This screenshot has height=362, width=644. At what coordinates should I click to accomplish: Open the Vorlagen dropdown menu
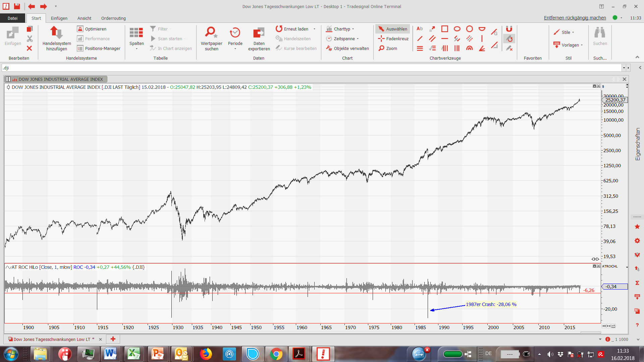pyautogui.click(x=570, y=45)
